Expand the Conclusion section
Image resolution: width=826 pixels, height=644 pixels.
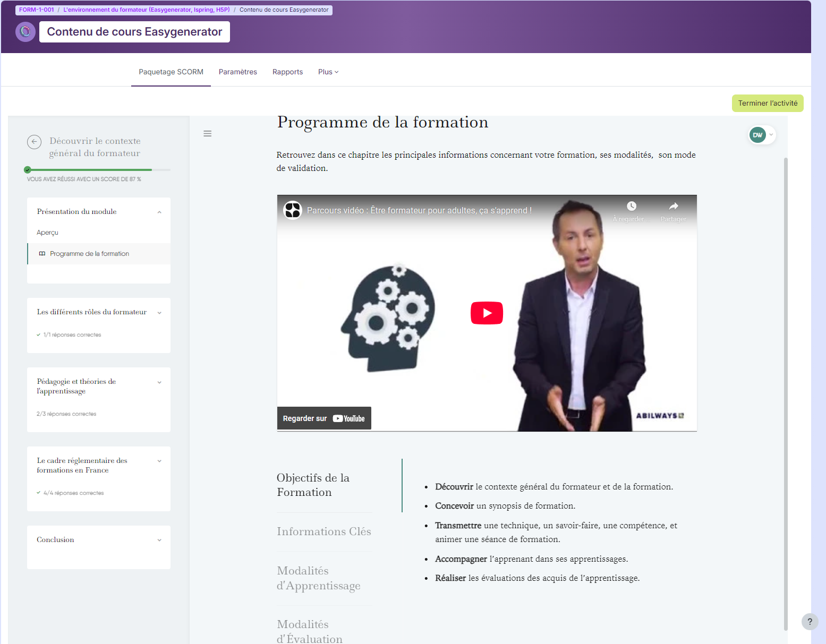[x=159, y=539]
